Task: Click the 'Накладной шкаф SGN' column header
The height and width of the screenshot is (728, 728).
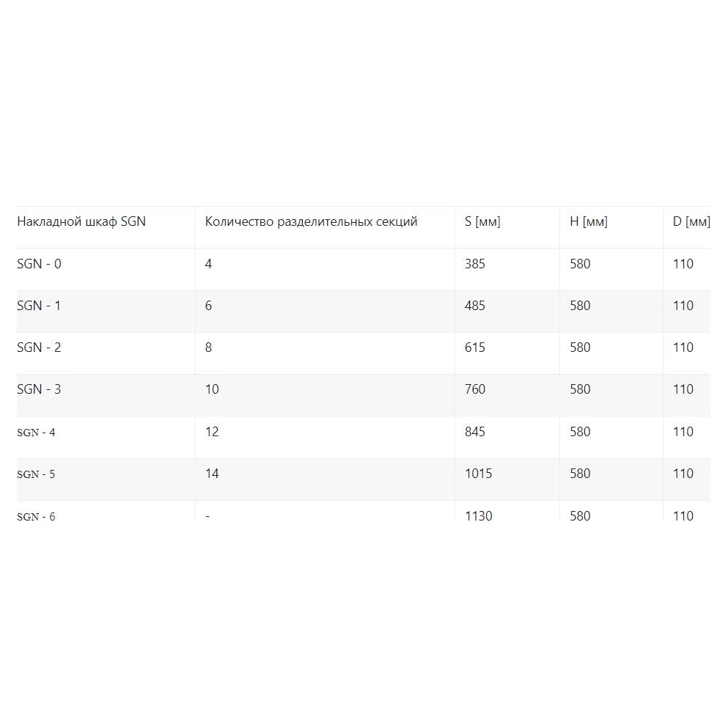Action: click(x=81, y=221)
